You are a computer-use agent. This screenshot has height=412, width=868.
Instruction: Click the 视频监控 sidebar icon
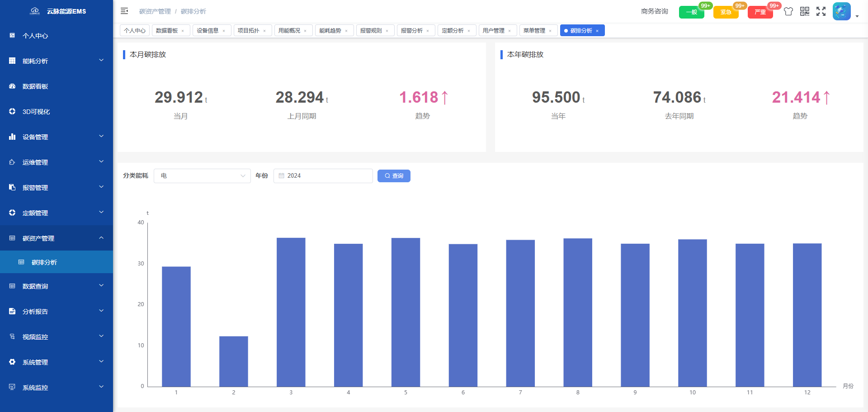pos(12,336)
